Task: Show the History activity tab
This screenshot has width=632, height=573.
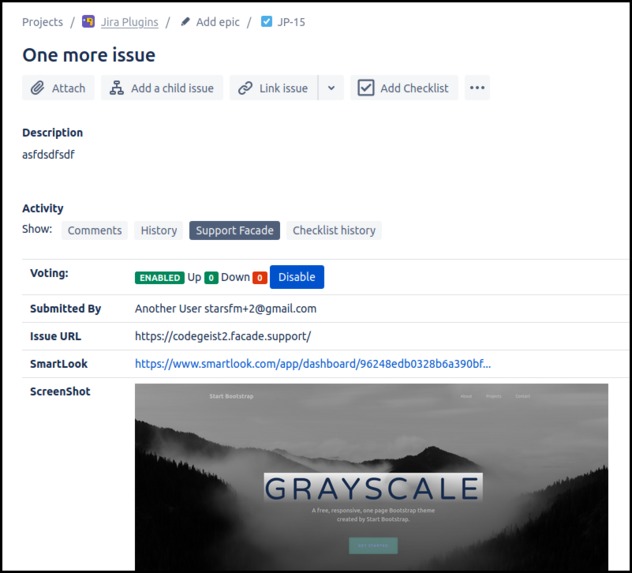Action: click(159, 230)
